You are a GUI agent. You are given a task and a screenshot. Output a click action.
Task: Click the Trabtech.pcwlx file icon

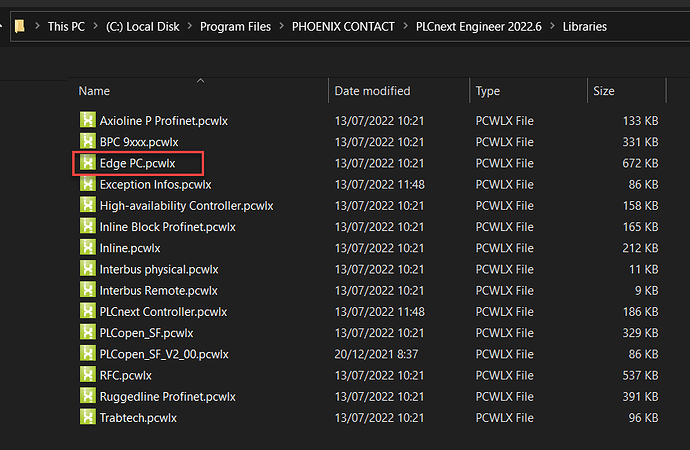click(x=88, y=417)
